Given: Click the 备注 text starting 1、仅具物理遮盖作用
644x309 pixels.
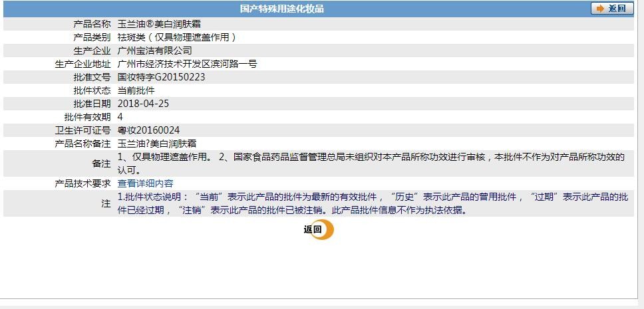Looking at the screenshot, I should click(371, 163).
